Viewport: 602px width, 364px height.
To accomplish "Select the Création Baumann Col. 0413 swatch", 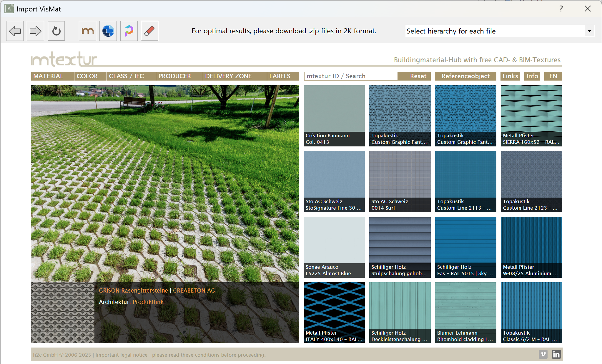I will click(334, 116).
